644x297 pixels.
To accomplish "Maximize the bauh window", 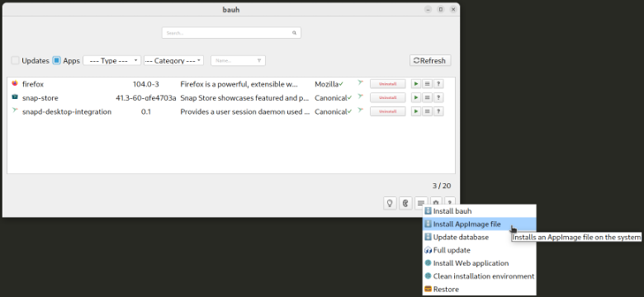I will pyautogui.click(x=440, y=9).
